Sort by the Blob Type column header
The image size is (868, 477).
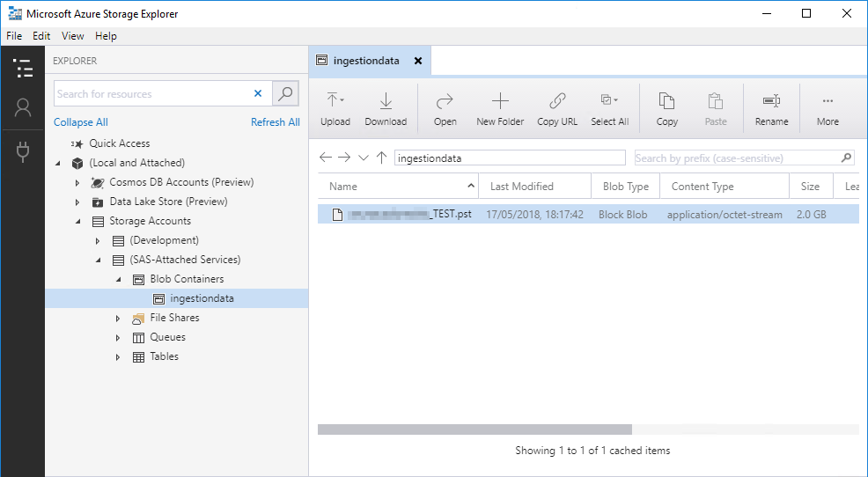[626, 187]
